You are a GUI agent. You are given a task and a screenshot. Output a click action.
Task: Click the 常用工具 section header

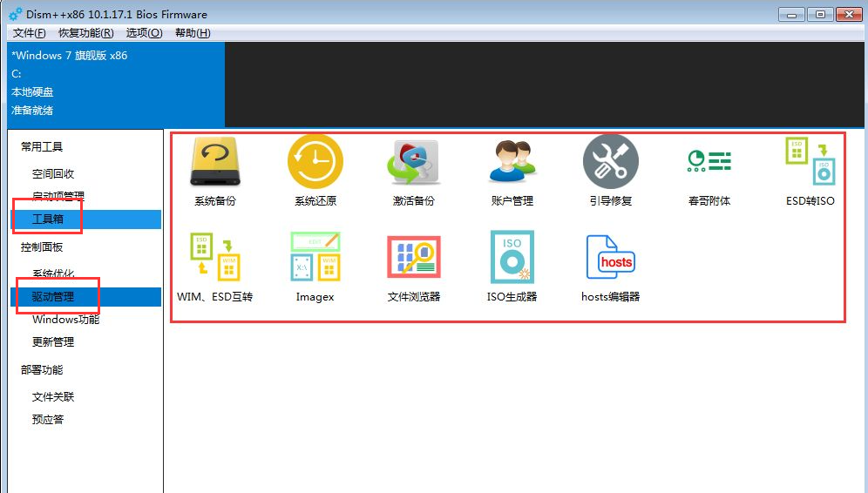(42, 146)
